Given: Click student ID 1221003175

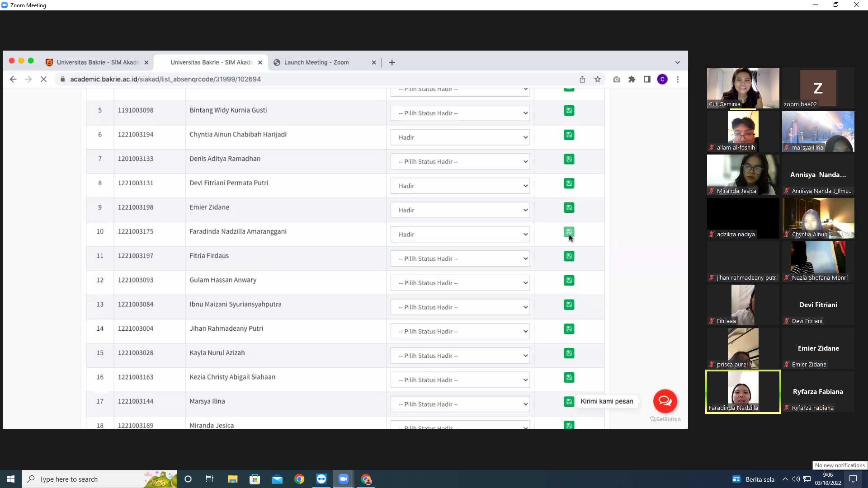Looking at the screenshot, I should (136, 231).
